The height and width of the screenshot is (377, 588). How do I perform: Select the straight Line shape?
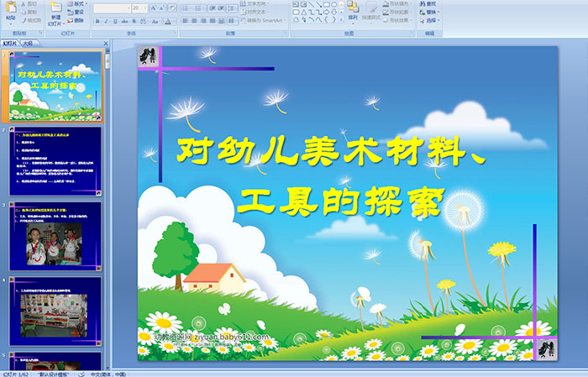point(311,4)
